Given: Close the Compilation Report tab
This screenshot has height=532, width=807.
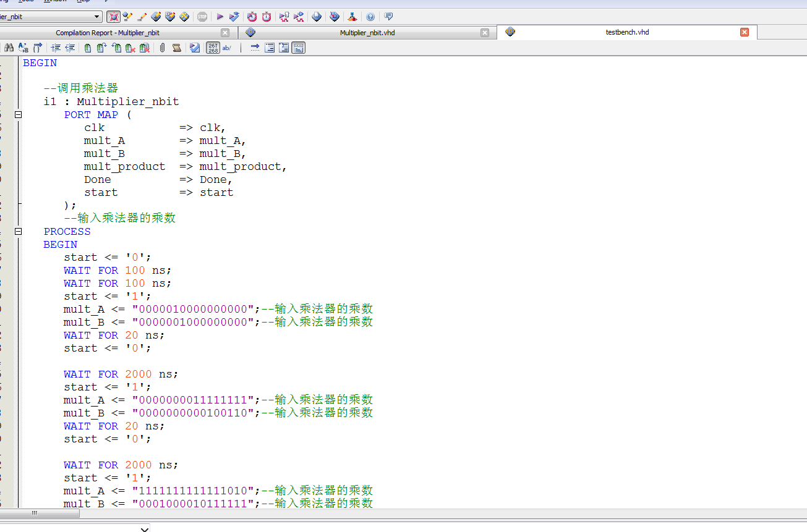Looking at the screenshot, I should tap(225, 33).
